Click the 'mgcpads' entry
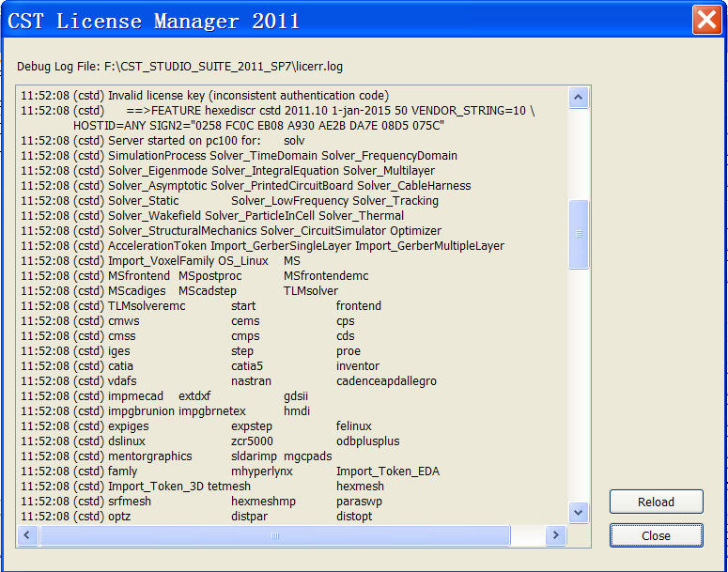 coord(308,456)
